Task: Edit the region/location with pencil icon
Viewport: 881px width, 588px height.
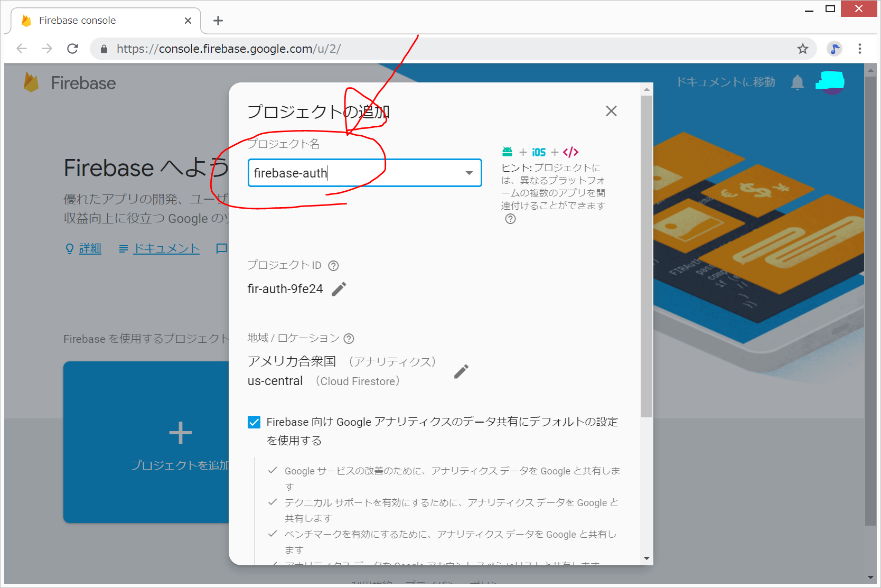Action: pos(461,371)
